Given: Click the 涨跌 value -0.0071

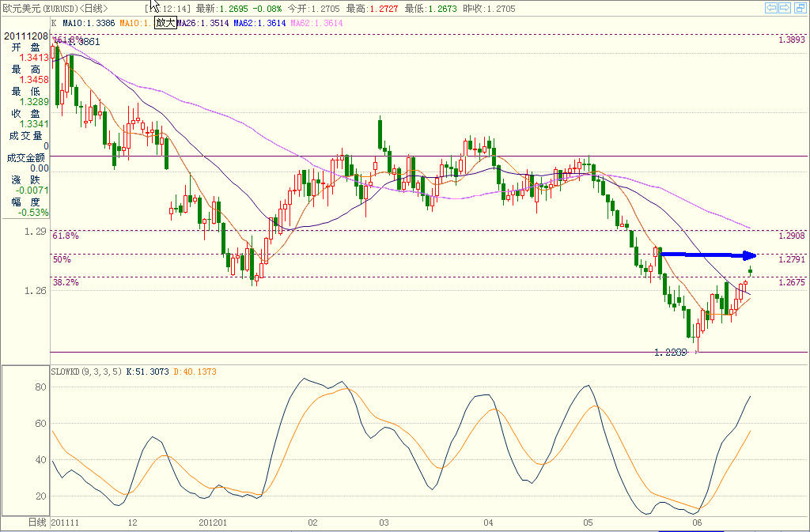Looking at the screenshot, I should point(32,190).
